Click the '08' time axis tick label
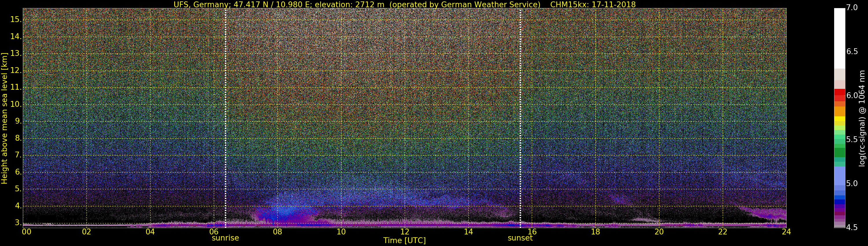Viewport: 868px width, 246px height. pos(277,232)
